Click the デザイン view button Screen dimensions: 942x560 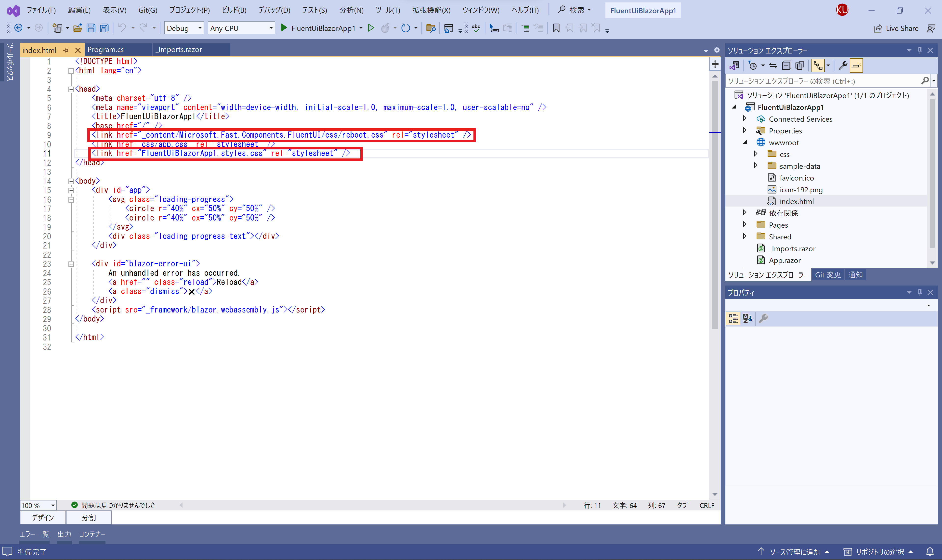point(43,517)
